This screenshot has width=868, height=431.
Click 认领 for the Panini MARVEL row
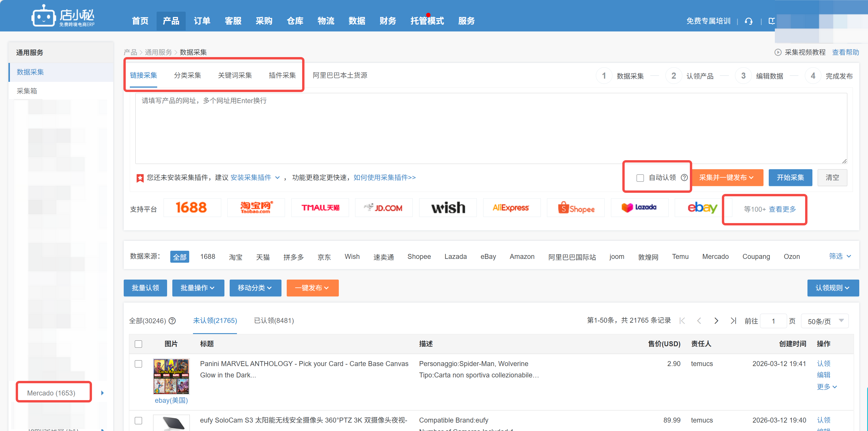coord(823,363)
